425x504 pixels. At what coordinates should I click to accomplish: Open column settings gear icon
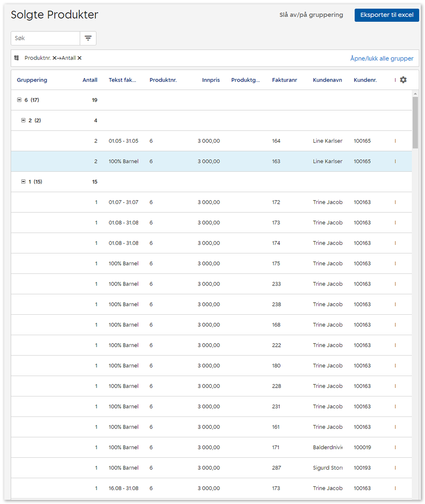coord(403,80)
